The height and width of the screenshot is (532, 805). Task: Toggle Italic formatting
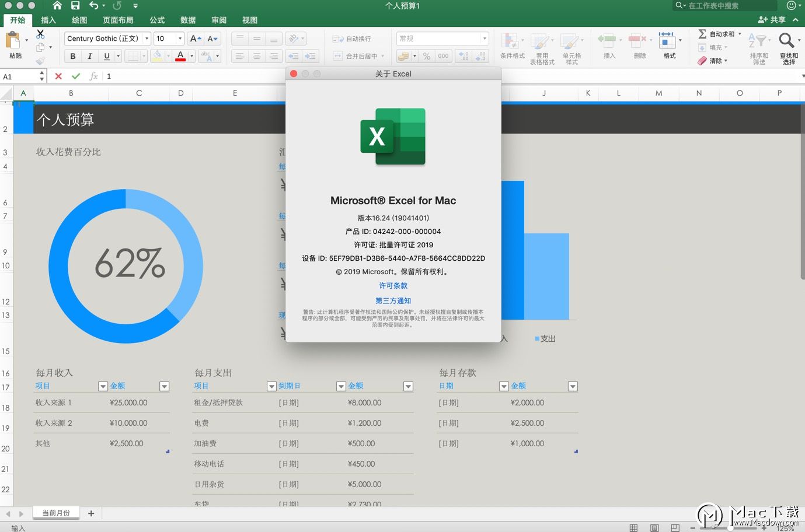click(90, 56)
